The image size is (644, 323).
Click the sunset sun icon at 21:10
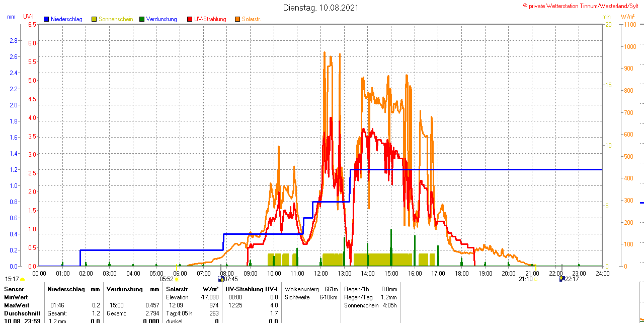[x=535, y=279]
